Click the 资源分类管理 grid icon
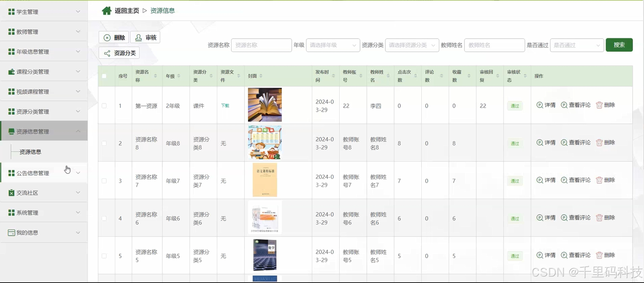 (12, 112)
